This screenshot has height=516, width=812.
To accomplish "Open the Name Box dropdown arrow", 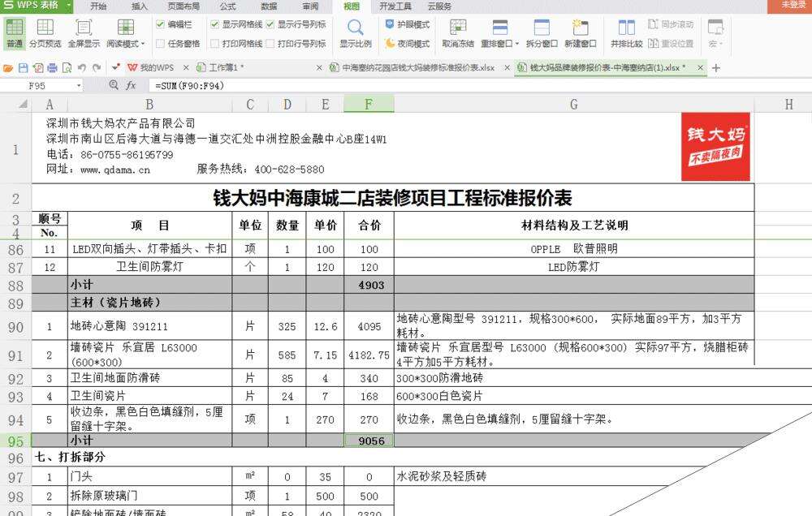I will click(x=79, y=86).
